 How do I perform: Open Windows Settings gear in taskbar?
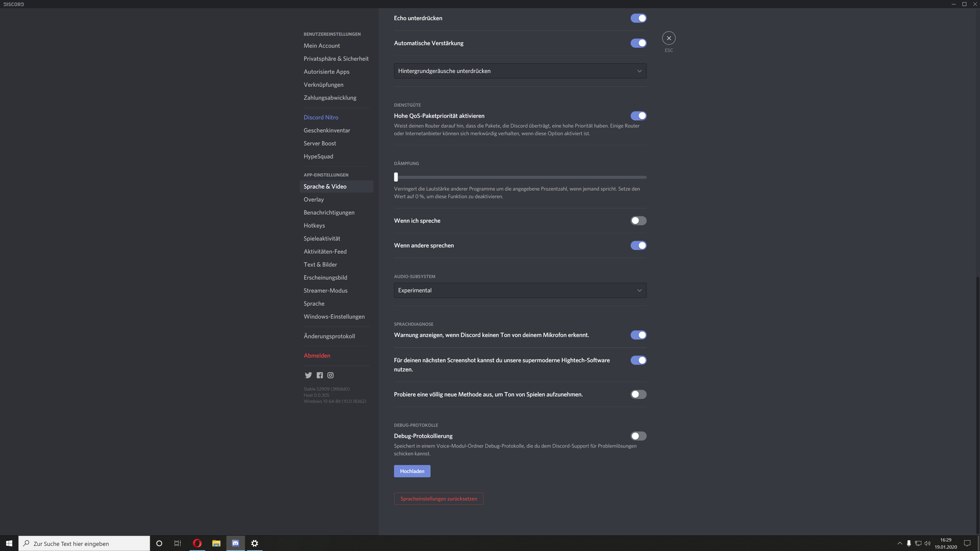click(254, 543)
